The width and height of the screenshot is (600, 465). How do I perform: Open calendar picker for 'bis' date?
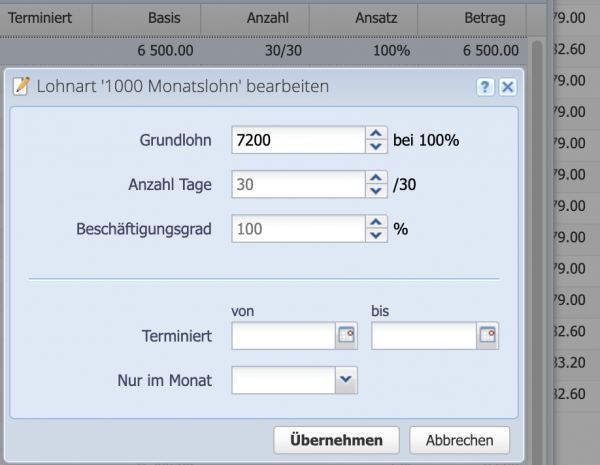pos(487,336)
